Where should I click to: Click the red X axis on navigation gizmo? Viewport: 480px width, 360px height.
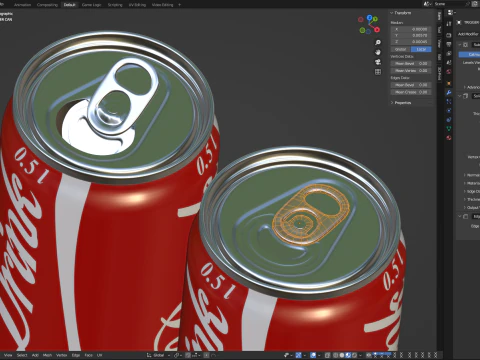point(377,30)
